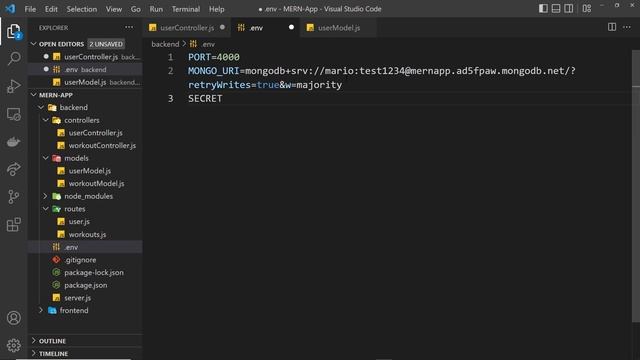Viewport: 640px width, 360px height.
Task: Open the File menu
Action: 30,9
